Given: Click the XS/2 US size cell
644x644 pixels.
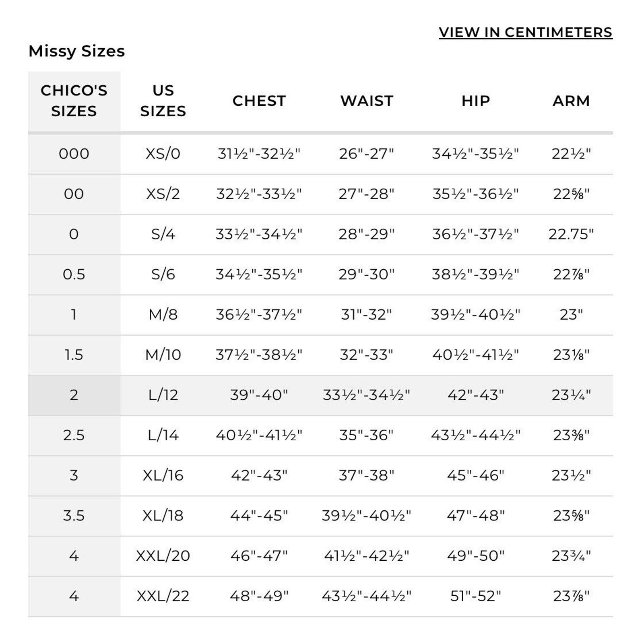Looking at the screenshot, I should 163,194.
